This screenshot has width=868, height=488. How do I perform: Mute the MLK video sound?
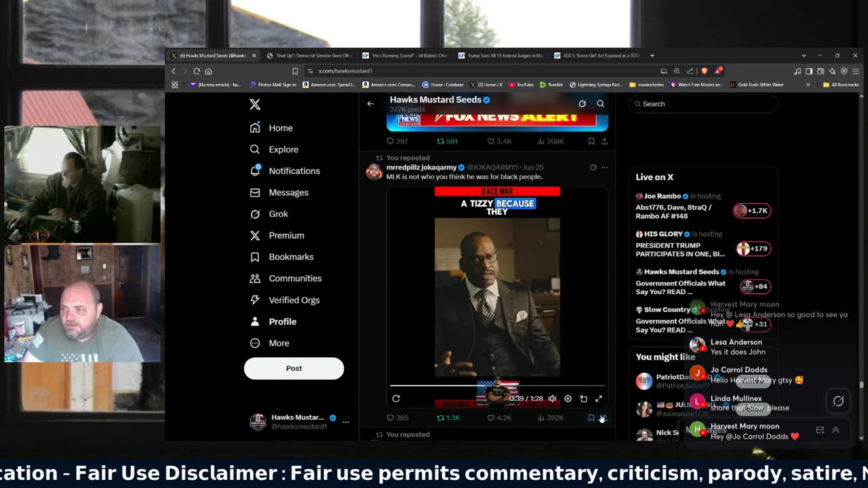552,399
